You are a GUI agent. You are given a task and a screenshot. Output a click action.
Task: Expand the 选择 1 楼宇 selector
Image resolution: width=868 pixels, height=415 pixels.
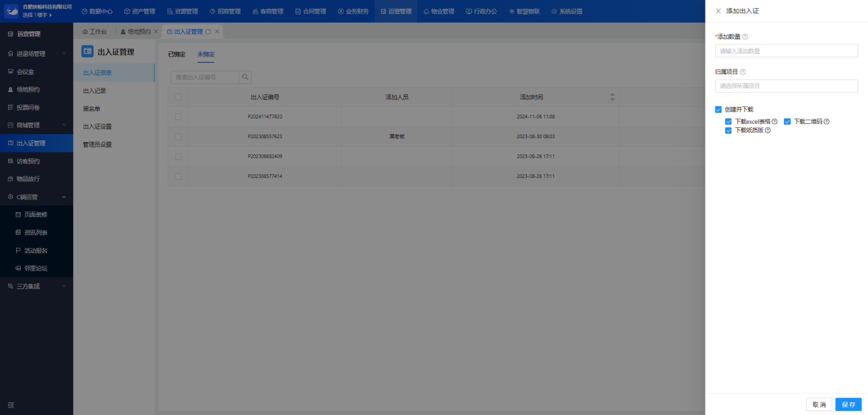tap(37, 15)
